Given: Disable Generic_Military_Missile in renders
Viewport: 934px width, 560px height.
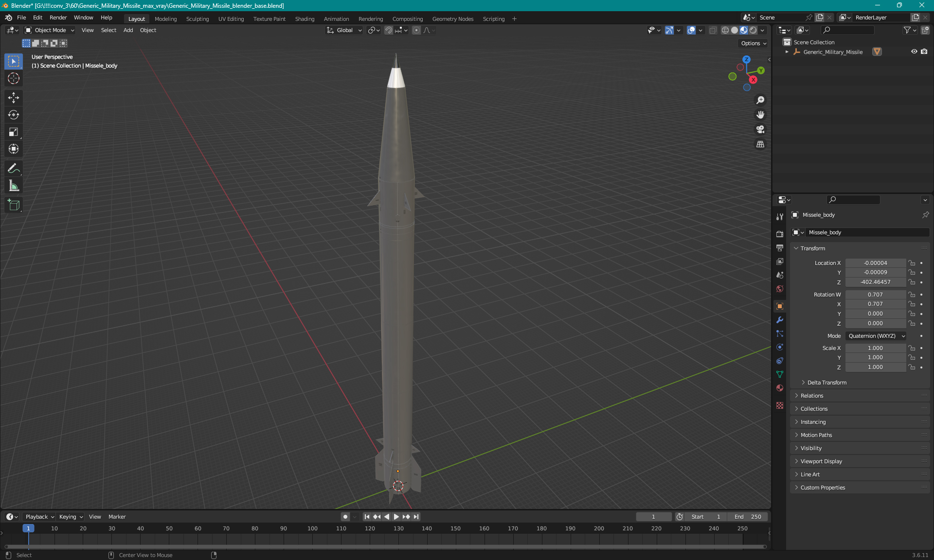Looking at the screenshot, I should (x=924, y=52).
